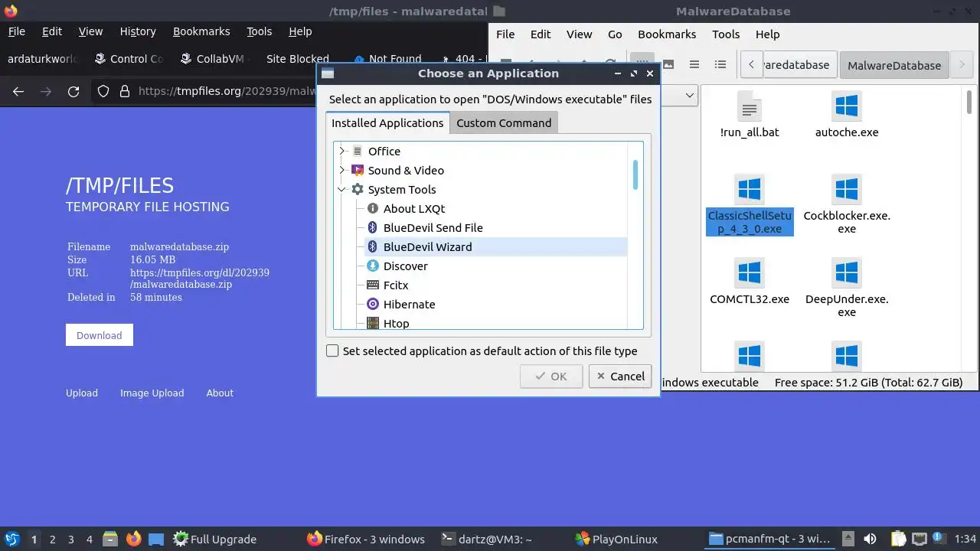The image size is (980, 551).
Task: Click the Firefox site padlock icon
Action: [125, 91]
